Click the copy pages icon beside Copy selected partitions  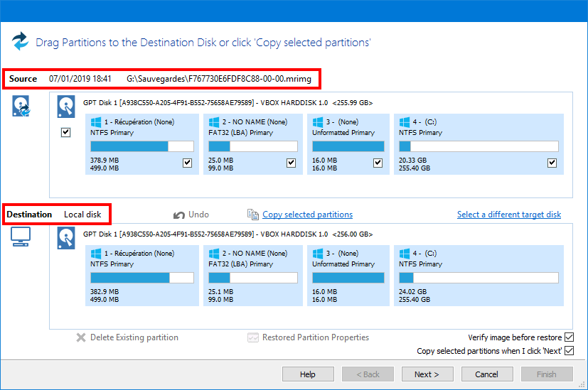[x=252, y=215]
